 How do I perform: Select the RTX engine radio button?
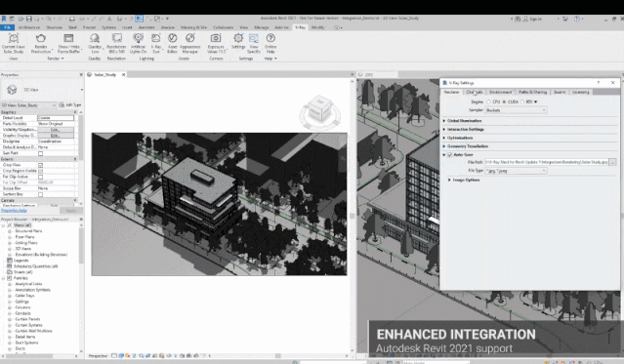coord(522,101)
